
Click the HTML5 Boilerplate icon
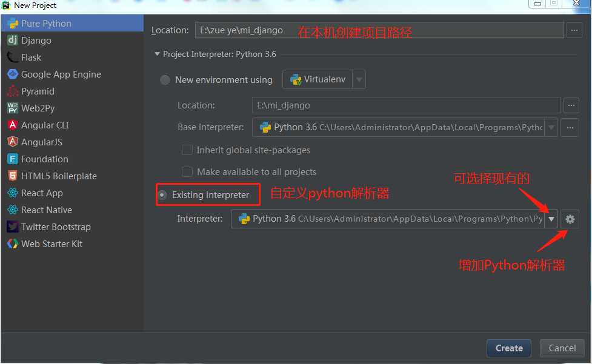[x=13, y=176]
